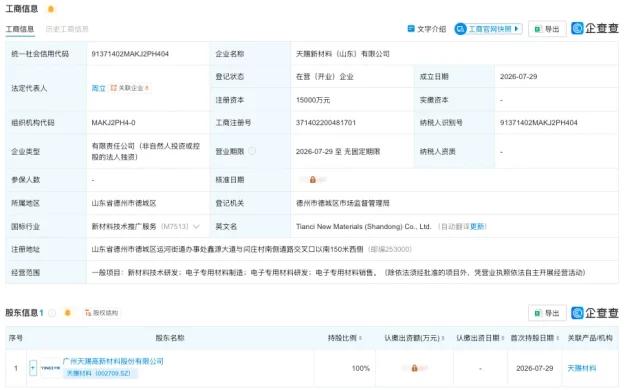
Task: Select the 100% shareholding value
Action: click(x=361, y=368)
